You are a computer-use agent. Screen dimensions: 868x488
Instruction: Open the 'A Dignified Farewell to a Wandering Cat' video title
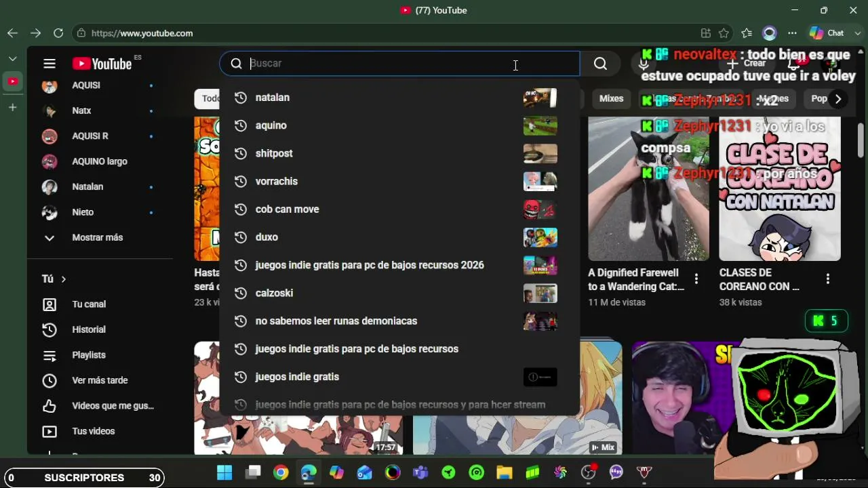636,279
